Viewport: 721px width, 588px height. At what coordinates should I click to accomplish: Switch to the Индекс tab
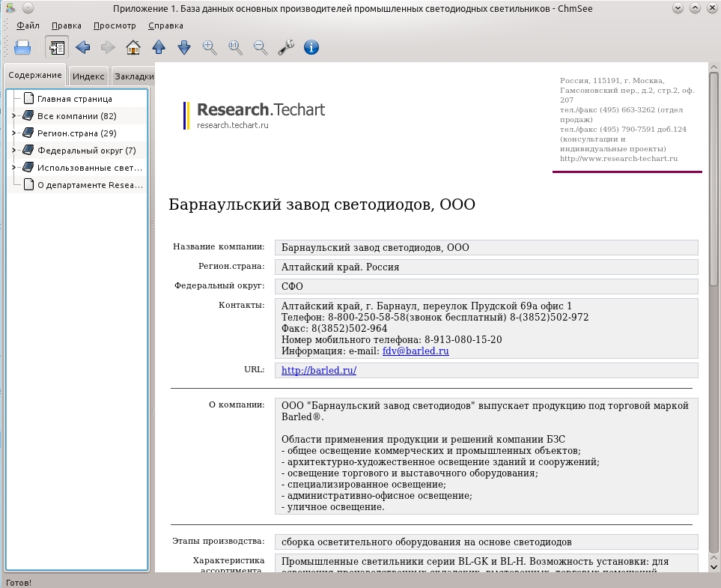coord(88,76)
